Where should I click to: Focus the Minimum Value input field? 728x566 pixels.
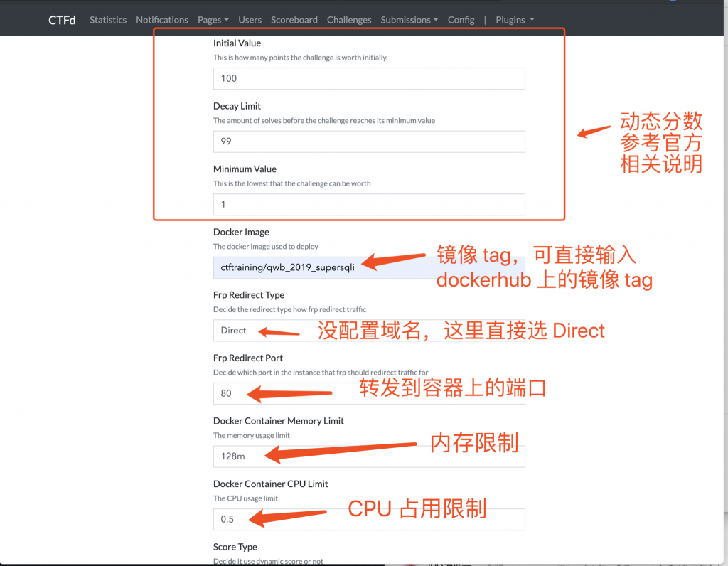(x=369, y=204)
